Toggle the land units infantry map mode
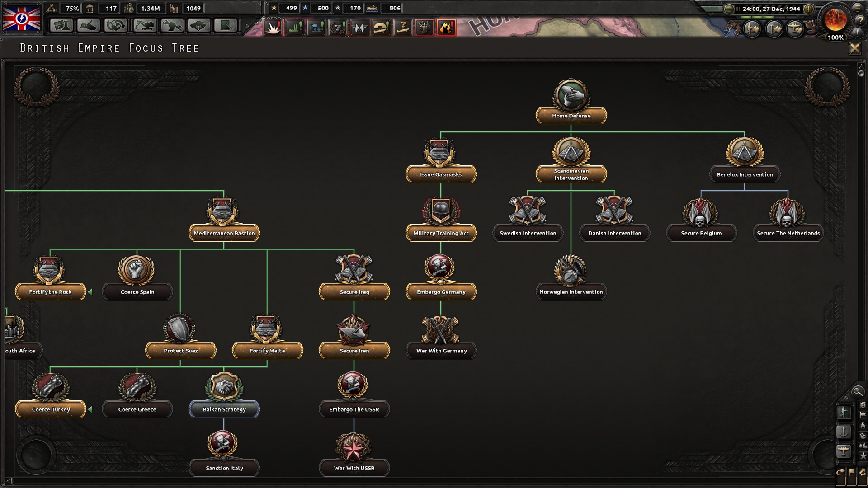Viewport: 868px width, 488px height. [x=844, y=412]
